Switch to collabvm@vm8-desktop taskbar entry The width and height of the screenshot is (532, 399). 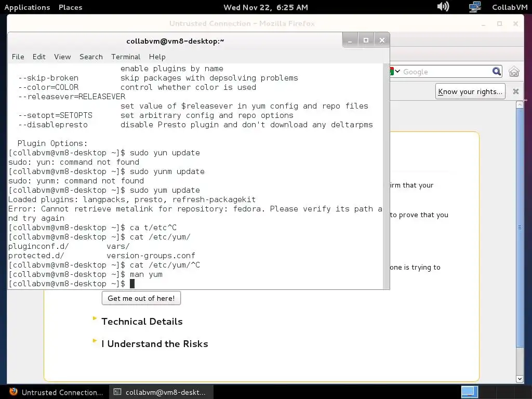[x=161, y=392]
